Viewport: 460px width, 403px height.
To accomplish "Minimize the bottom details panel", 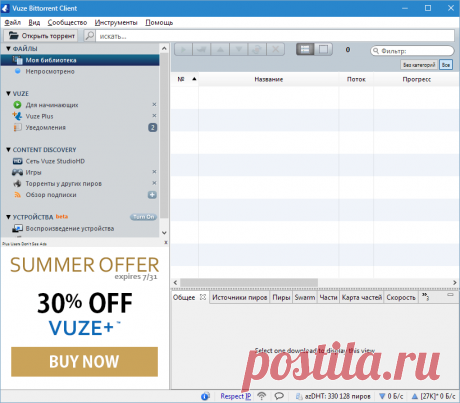I will 450,295.
